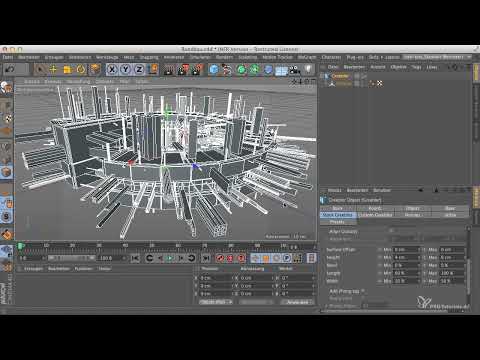Click the Width Max value field
480x360 pixels.
(x=452, y=281)
